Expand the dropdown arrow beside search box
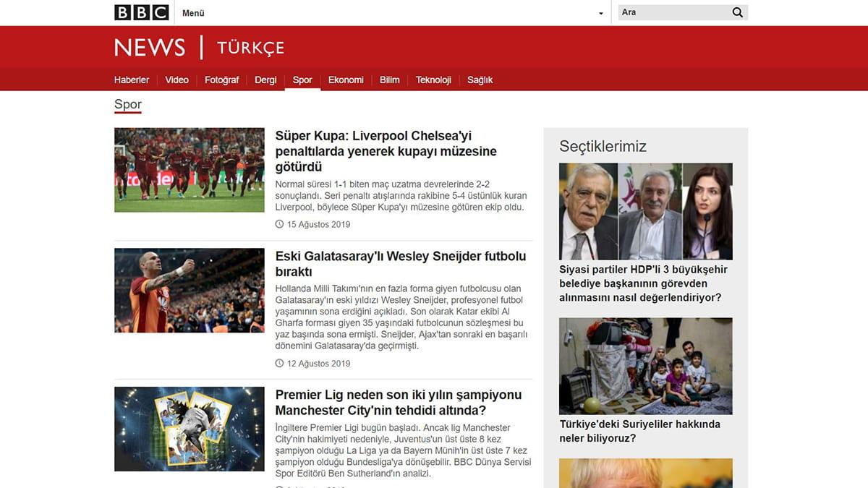868x488 pixels. point(600,13)
